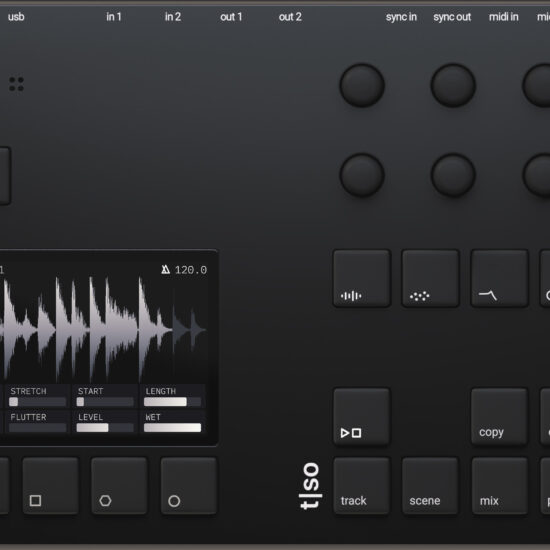This screenshot has width=550, height=550.
Task: Click the "in 2" port label
Action: tap(173, 17)
